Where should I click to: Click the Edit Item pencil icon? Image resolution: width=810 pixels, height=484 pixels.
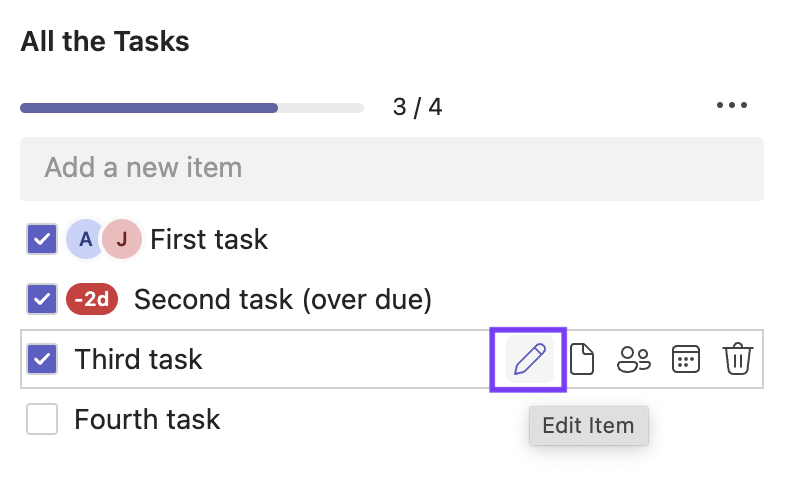pyautogui.click(x=529, y=359)
